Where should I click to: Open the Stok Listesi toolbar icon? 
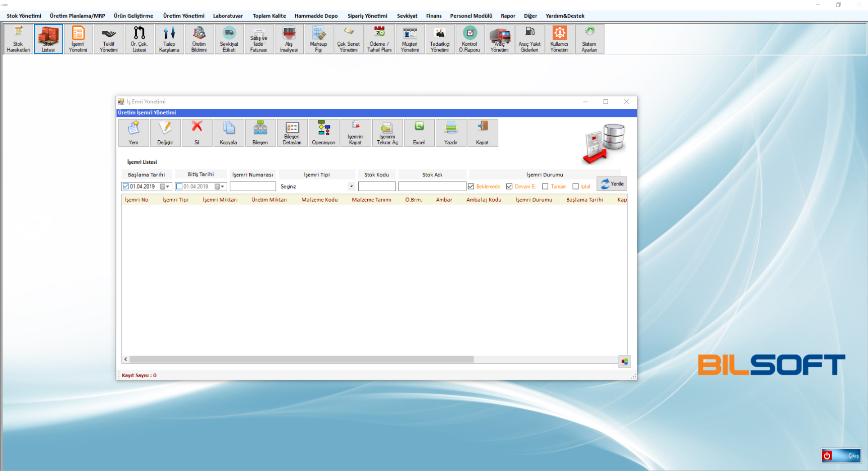[x=48, y=39]
